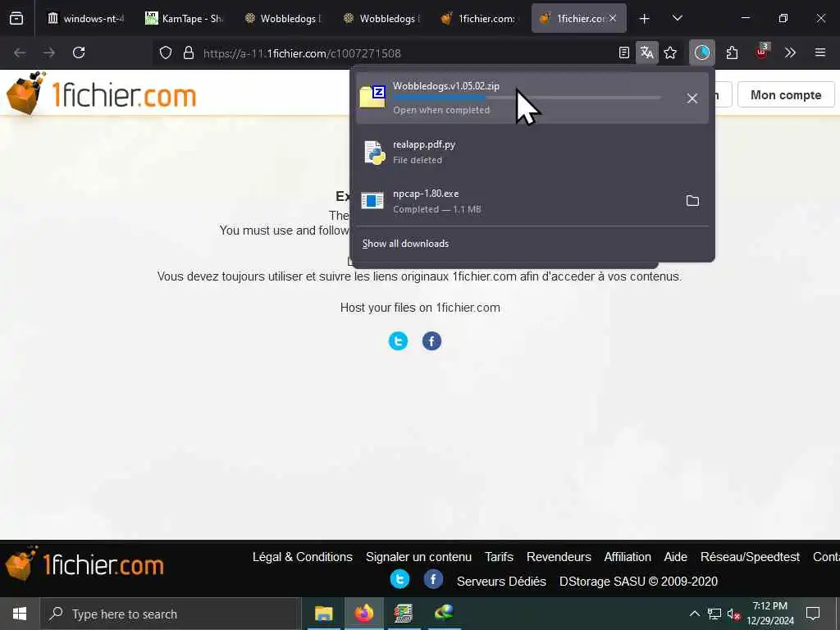Image resolution: width=840 pixels, height=630 pixels.
Task: Click Show all downloads
Action: click(x=405, y=244)
